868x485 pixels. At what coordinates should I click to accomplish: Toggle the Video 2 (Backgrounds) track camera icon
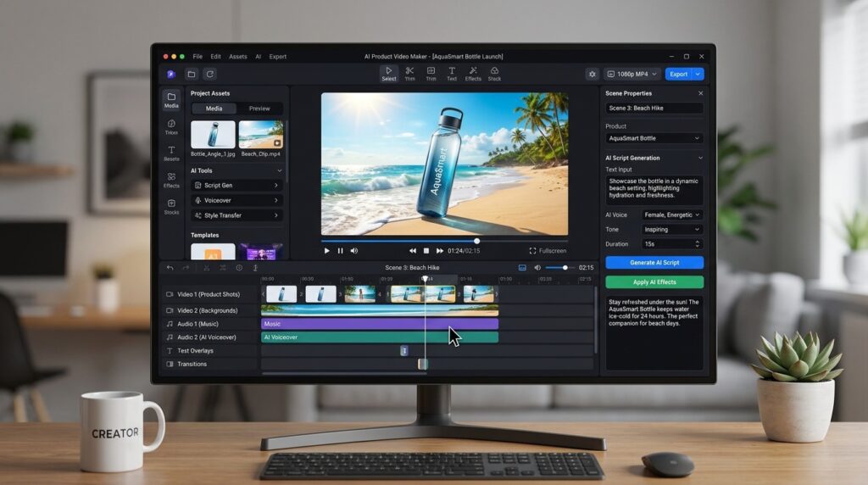pyautogui.click(x=170, y=310)
